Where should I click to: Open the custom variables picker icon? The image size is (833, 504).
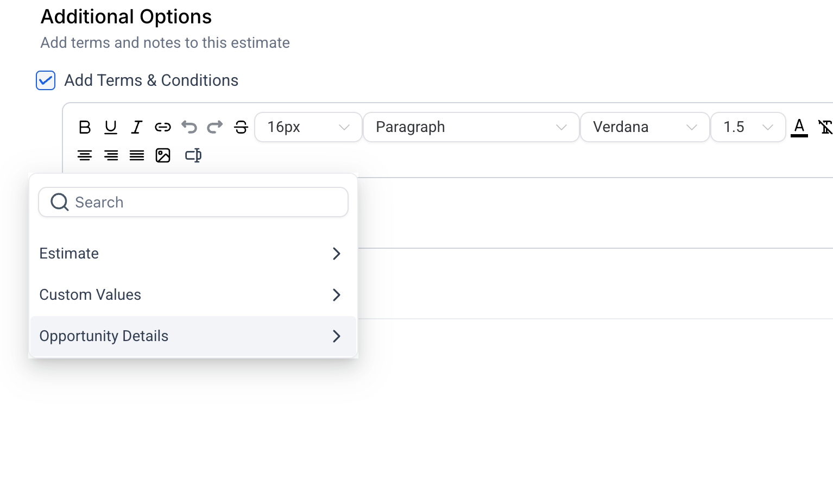pos(193,155)
